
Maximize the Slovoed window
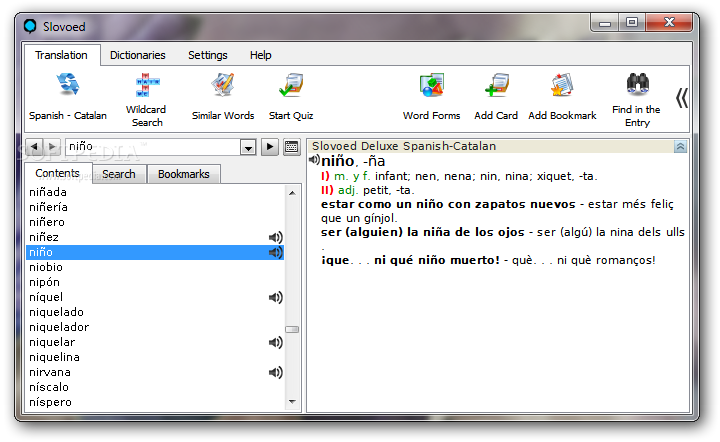click(632, 22)
